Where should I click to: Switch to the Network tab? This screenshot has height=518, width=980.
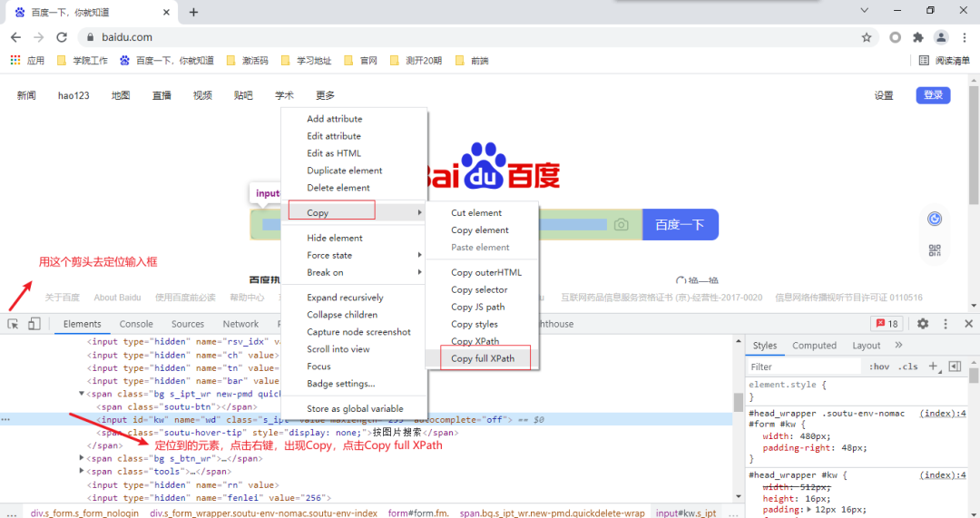240,324
